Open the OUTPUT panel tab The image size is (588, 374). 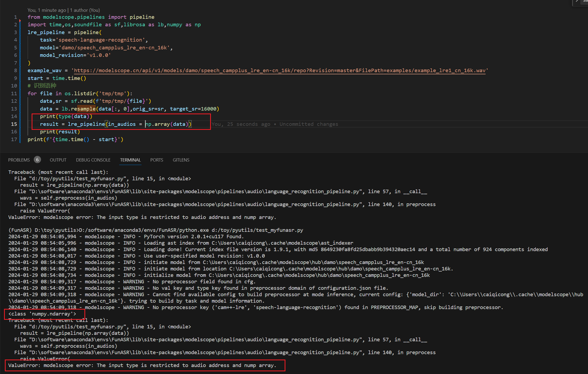pos(58,160)
